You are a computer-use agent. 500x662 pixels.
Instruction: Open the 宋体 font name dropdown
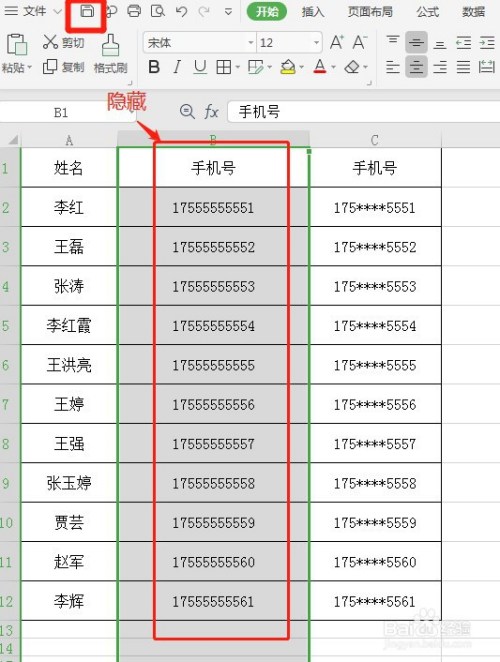coord(251,43)
